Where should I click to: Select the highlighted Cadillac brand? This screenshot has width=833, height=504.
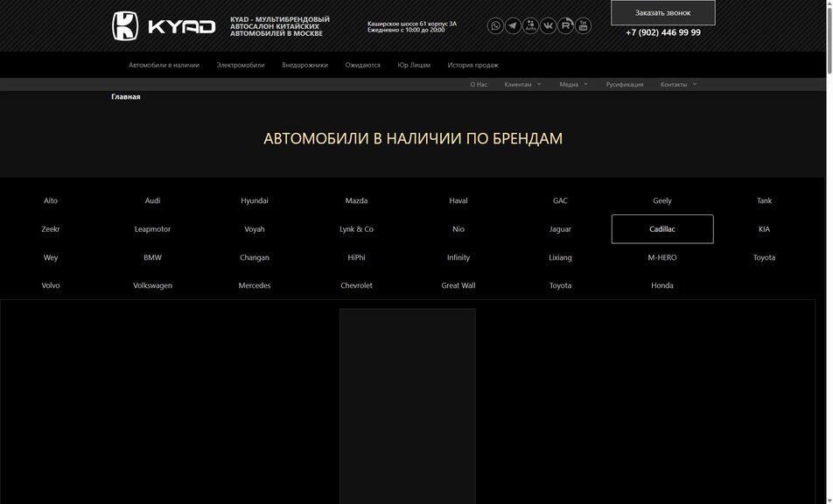(662, 229)
